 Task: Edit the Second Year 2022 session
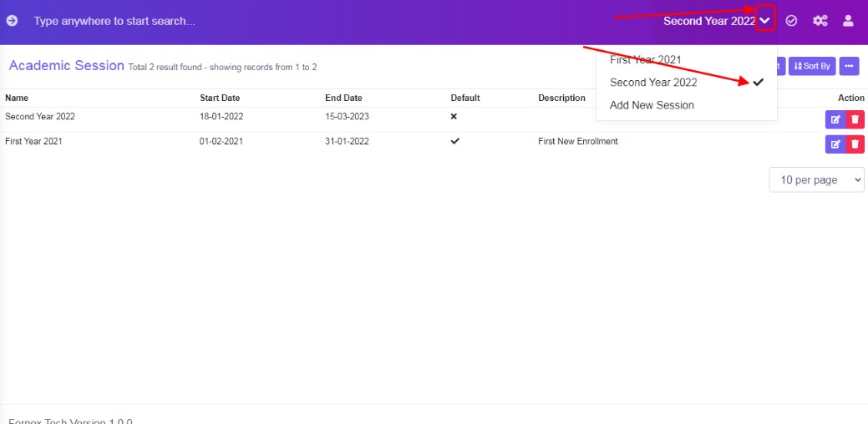click(x=835, y=119)
